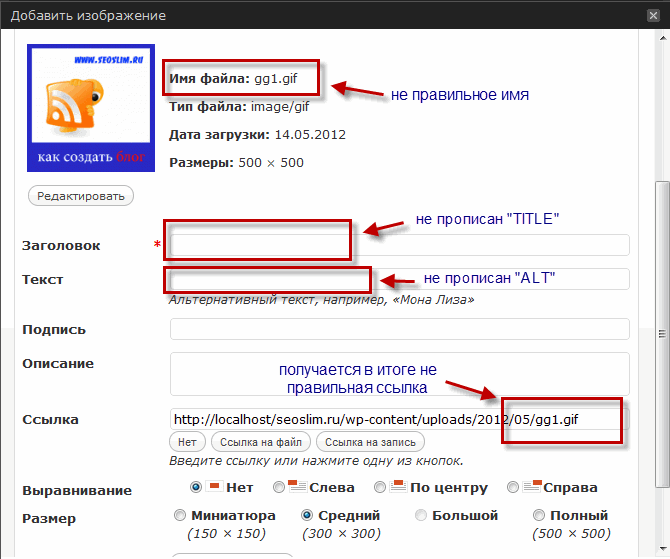Click the Текст field label
Screen dimensions: 670x559
pos(43,280)
